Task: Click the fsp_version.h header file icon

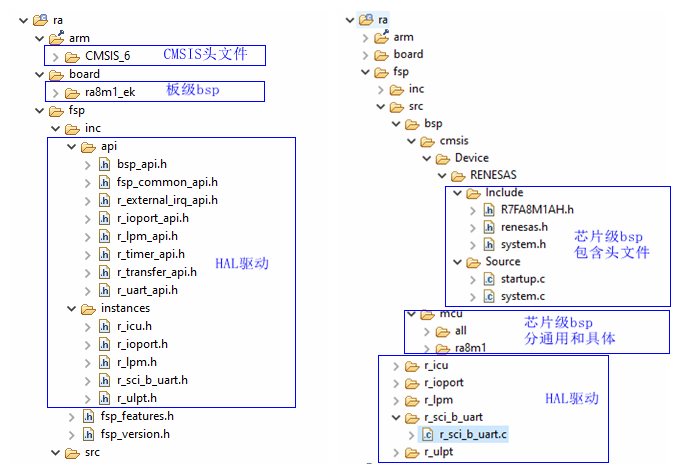Action: coord(88,435)
